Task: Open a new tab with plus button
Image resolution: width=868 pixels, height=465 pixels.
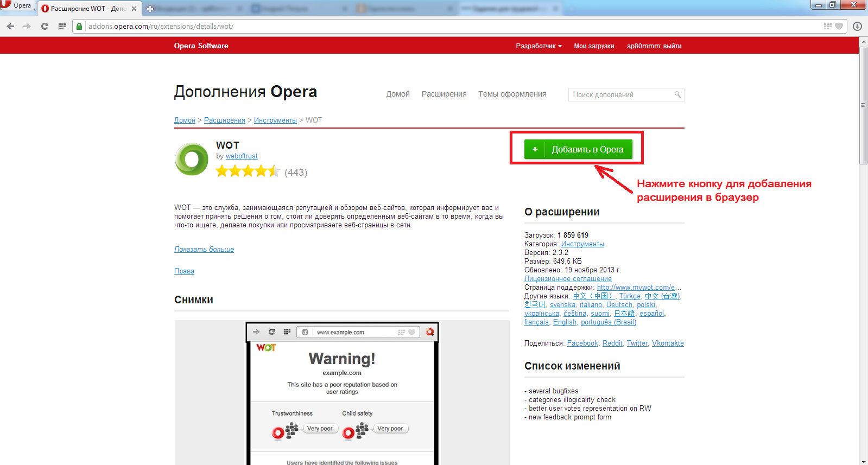Action: click(150, 9)
